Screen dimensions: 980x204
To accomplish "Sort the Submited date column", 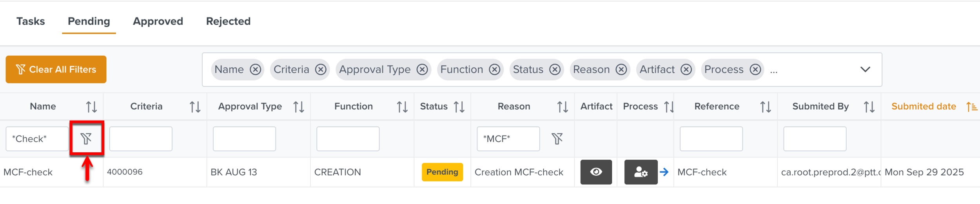I will coord(971,107).
